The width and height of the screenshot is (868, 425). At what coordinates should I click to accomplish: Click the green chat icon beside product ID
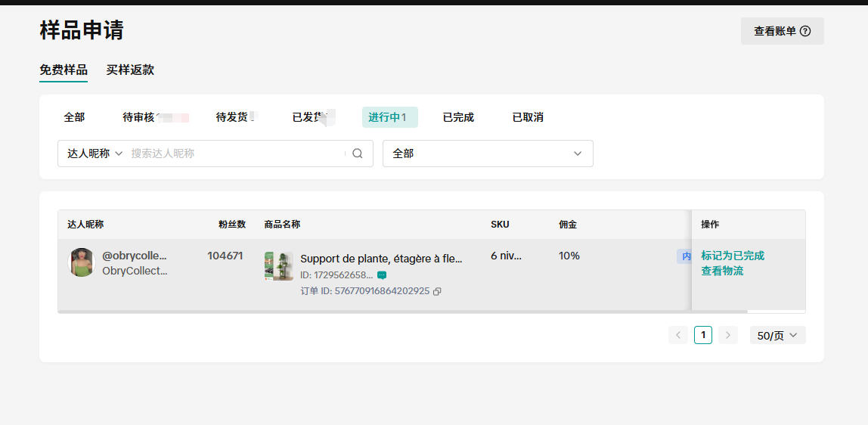pos(382,275)
